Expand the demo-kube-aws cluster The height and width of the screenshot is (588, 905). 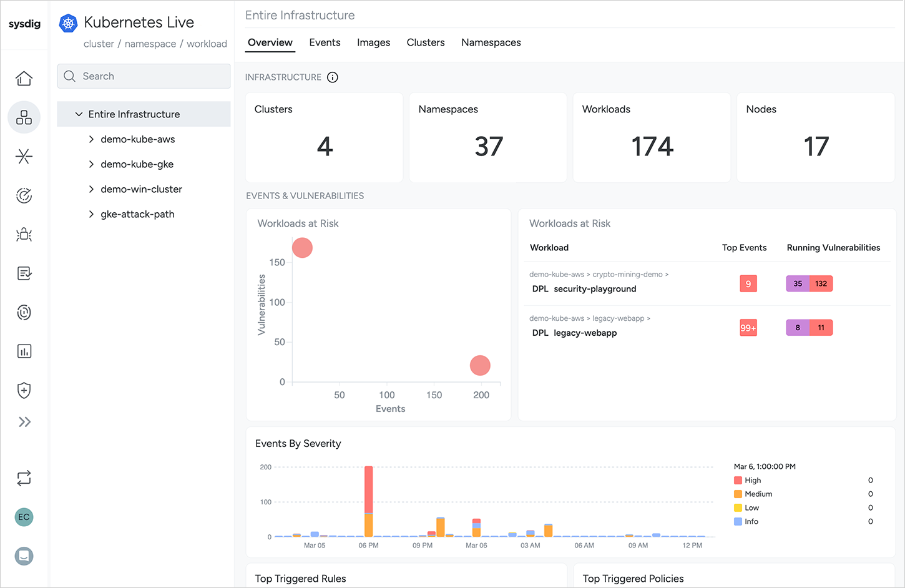[91, 139]
